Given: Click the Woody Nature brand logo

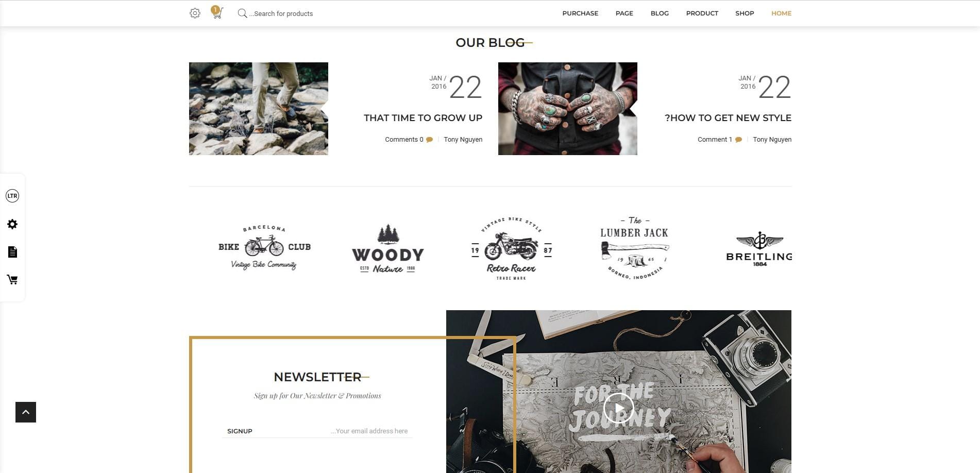Looking at the screenshot, I should tap(388, 249).
